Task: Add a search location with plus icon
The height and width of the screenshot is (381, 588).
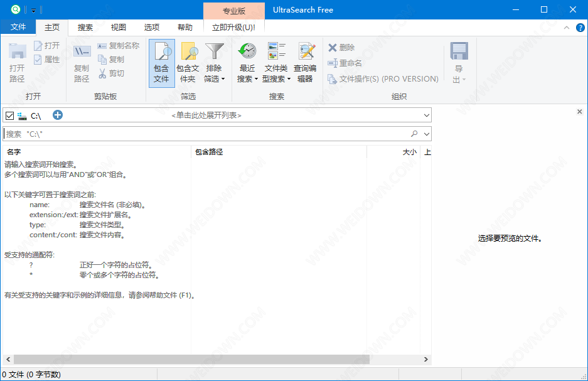Action: (x=57, y=115)
